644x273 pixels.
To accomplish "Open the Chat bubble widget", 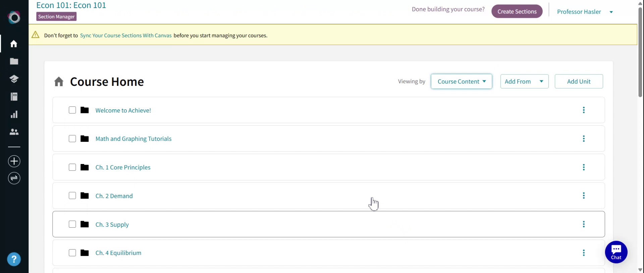I will (x=616, y=252).
